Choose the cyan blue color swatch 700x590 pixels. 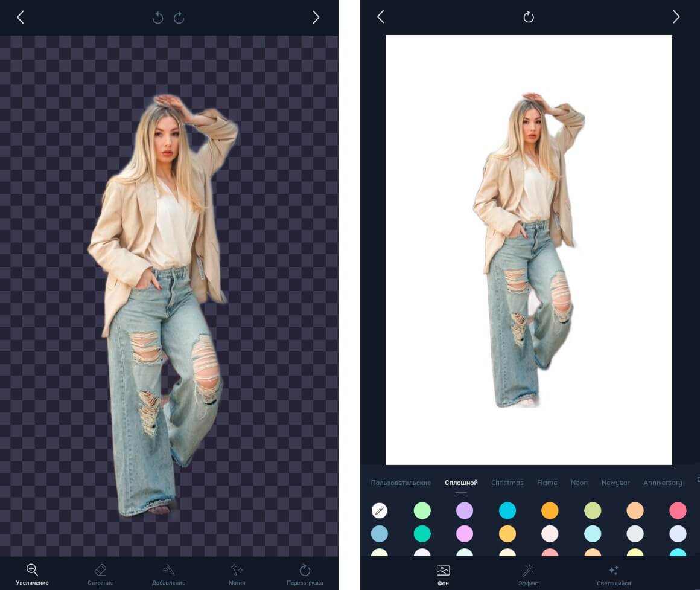click(x=507, y=510)
